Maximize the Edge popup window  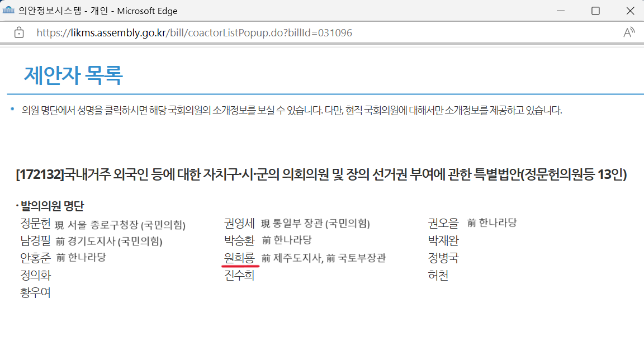[x=595, y=11]
